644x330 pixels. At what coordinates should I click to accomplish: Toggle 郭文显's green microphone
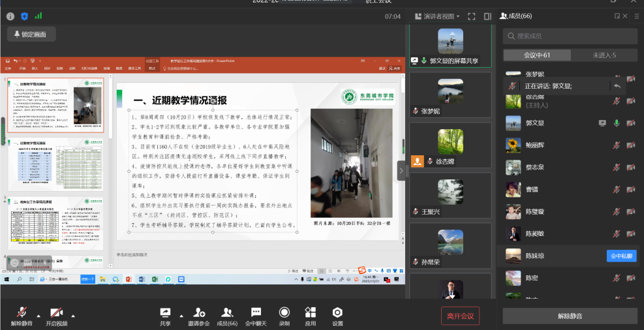[x=617, y=123]
